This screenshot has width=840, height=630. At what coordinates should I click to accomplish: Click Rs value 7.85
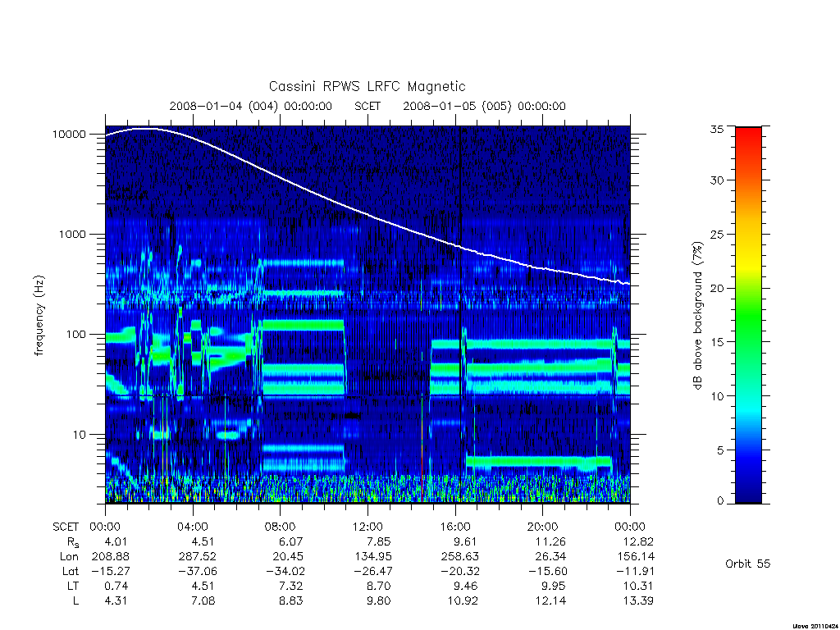[378, 541]
